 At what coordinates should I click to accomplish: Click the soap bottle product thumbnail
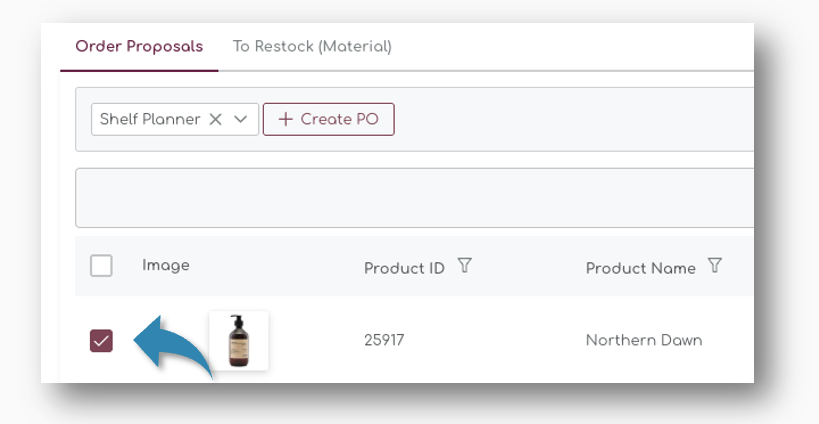pyautogui.click(x=238, y=340)
